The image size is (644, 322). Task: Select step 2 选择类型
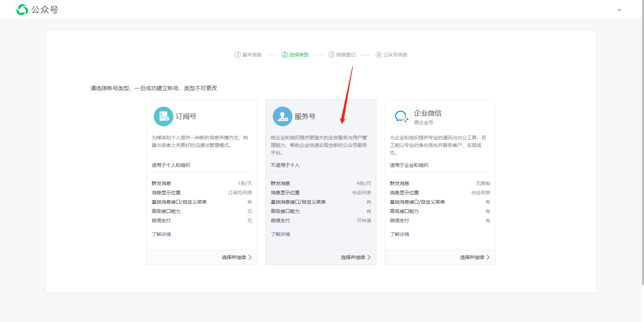point(295,55)
